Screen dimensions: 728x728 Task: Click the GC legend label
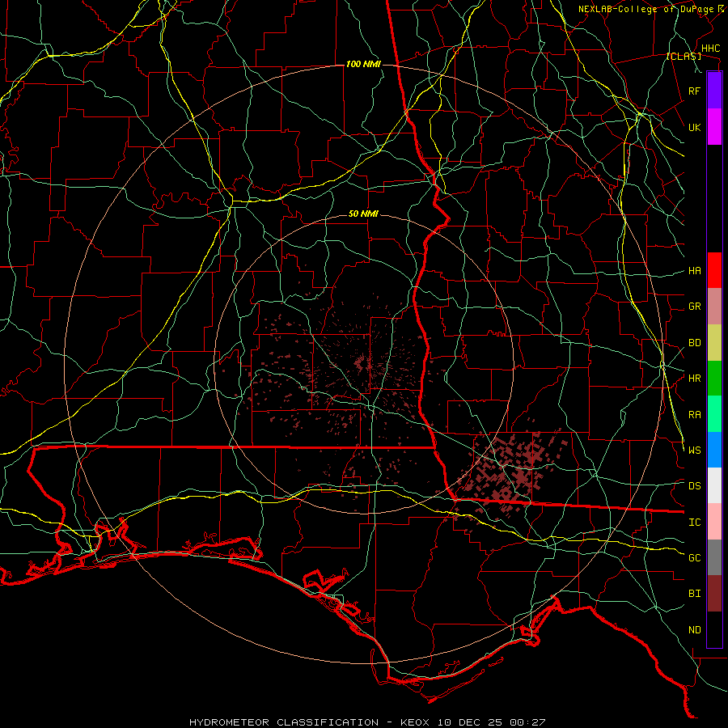[694, 558]
